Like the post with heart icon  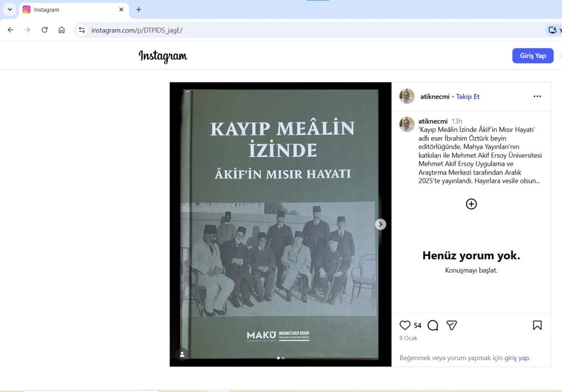click(x=405, y=326)
